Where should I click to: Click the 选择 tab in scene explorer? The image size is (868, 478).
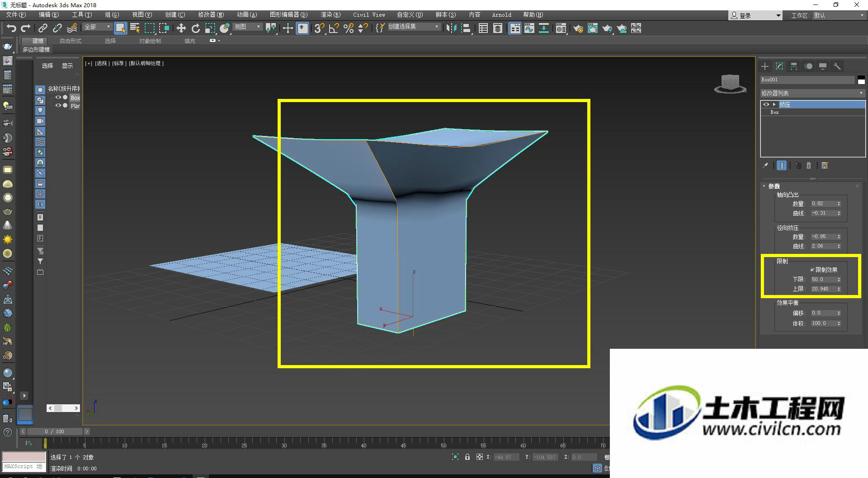(47, 66)
